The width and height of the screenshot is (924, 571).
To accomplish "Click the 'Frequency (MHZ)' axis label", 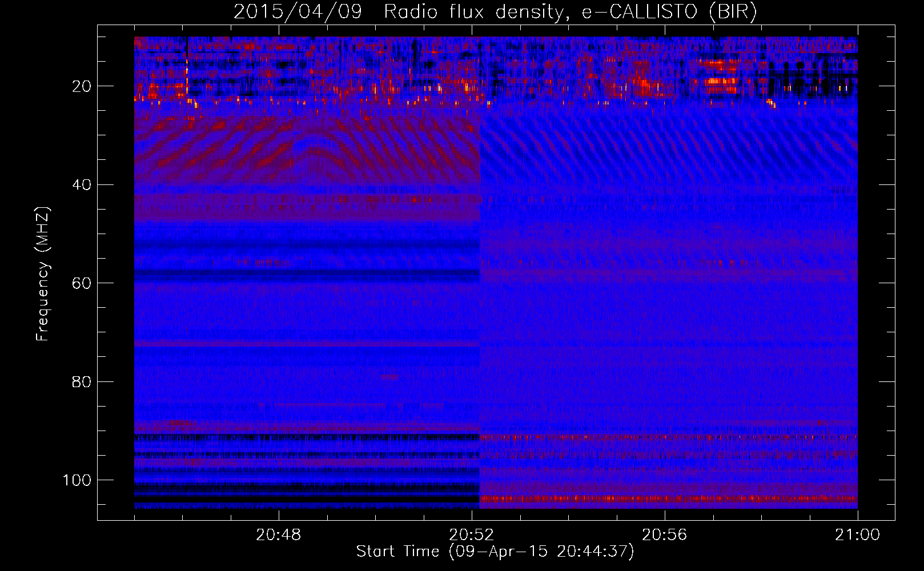I will pos(43,274).
